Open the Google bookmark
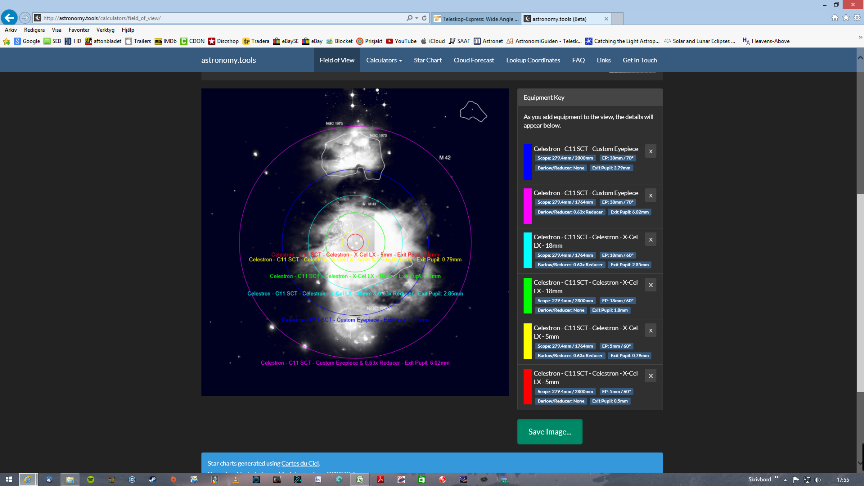Viewport: 864px width, 486px height. [27, 41]
